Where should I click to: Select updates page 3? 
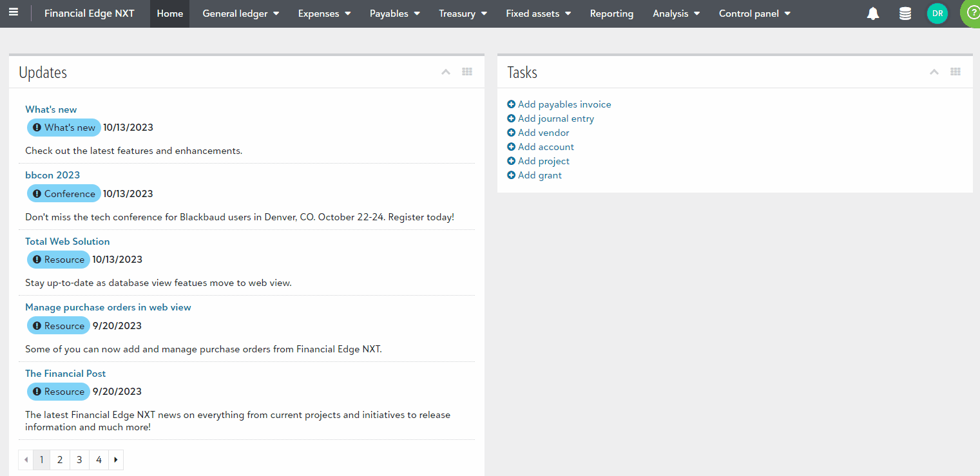pyautogui.click(x=79, y=460)
